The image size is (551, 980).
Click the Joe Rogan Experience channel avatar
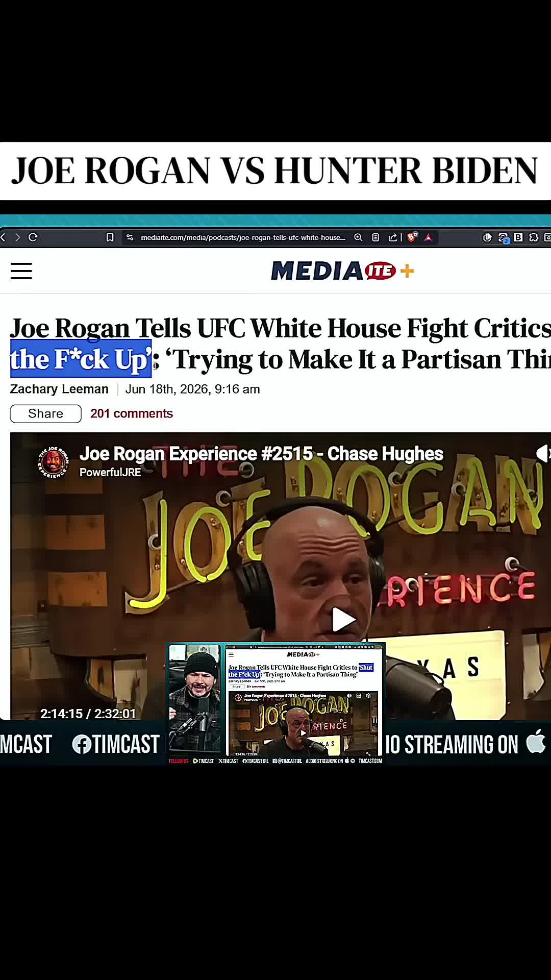point(54,462)
